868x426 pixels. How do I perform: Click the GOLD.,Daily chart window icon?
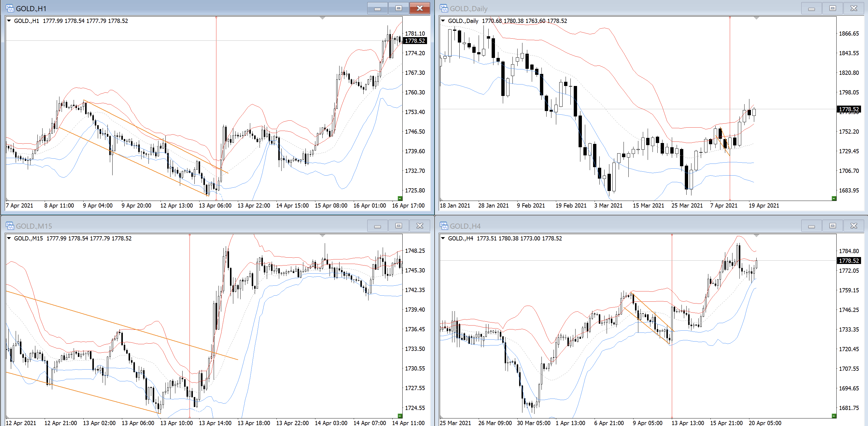[x=444, y=8]
